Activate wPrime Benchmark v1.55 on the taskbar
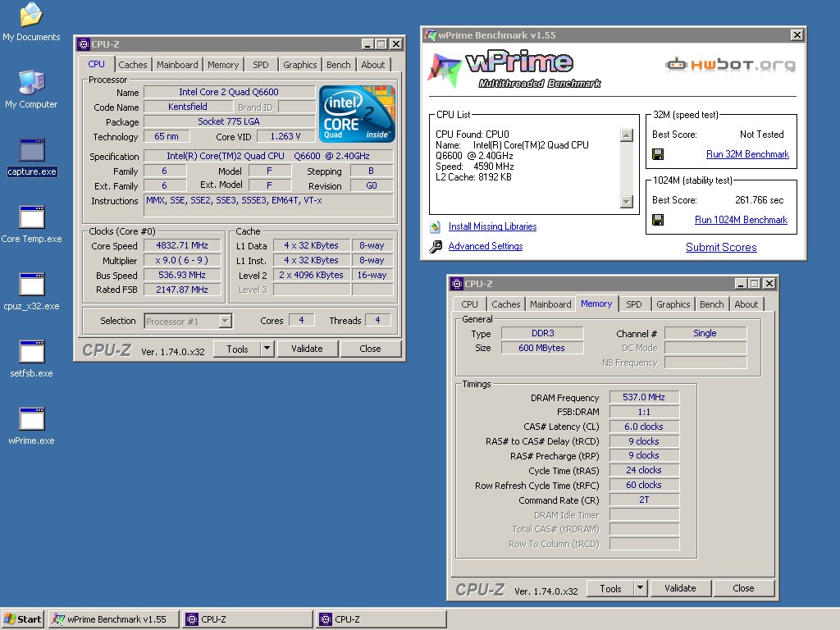The width and height of the screenshot is (840, 630). (115, 619)
